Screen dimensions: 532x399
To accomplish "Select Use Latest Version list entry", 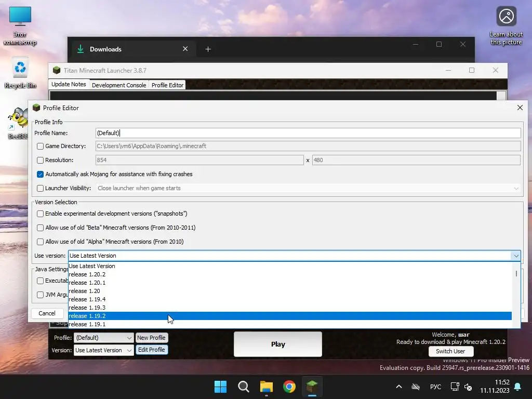I will pyautogui.click(x=290, y=266).
